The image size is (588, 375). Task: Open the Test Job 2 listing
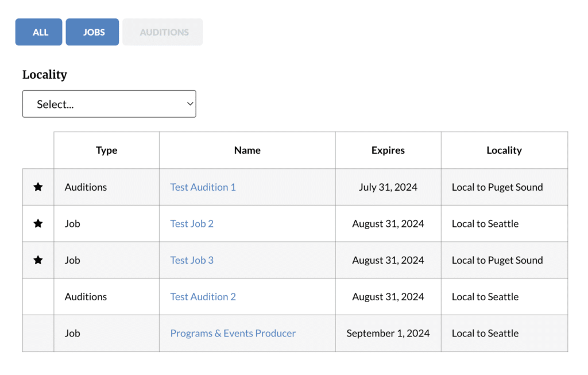tap(192, 224)
